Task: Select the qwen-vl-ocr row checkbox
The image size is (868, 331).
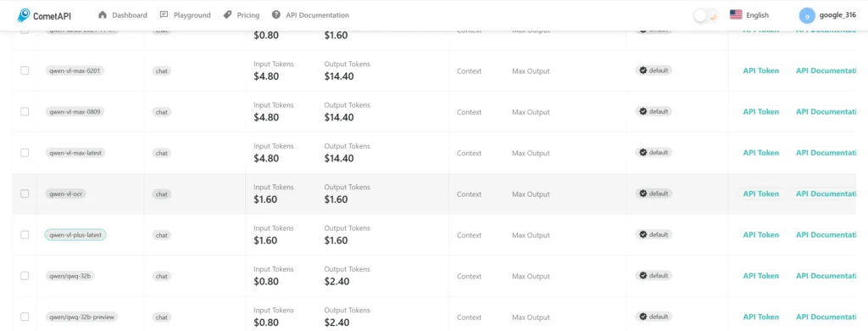Action: coord(25,194)
